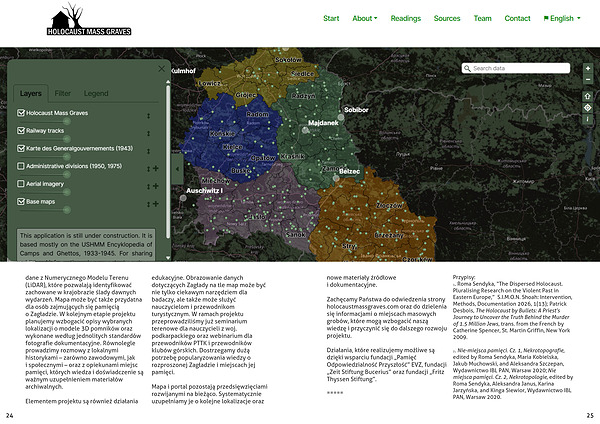Click panel scrollbar's up arrow
Viewport: 600px width, 424px height.
pyautogui.click(x=168, y=82)
